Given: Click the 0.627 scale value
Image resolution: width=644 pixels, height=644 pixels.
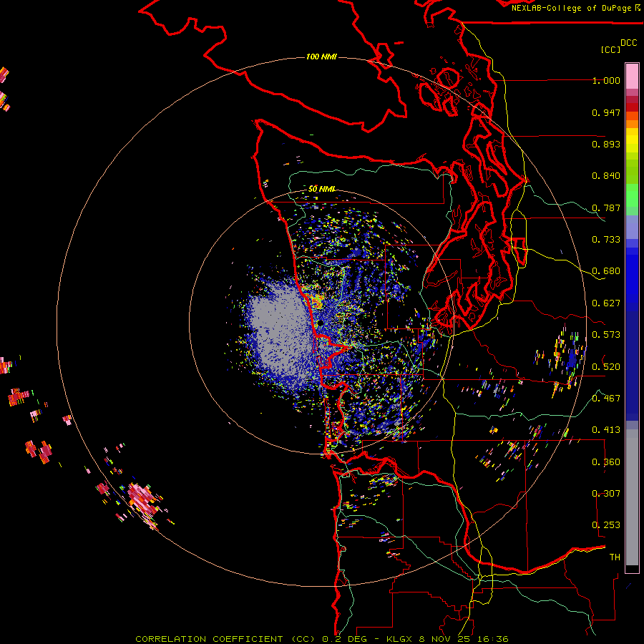Looking at the screenshot, I should pyautogui.click(x=606, y=303).
